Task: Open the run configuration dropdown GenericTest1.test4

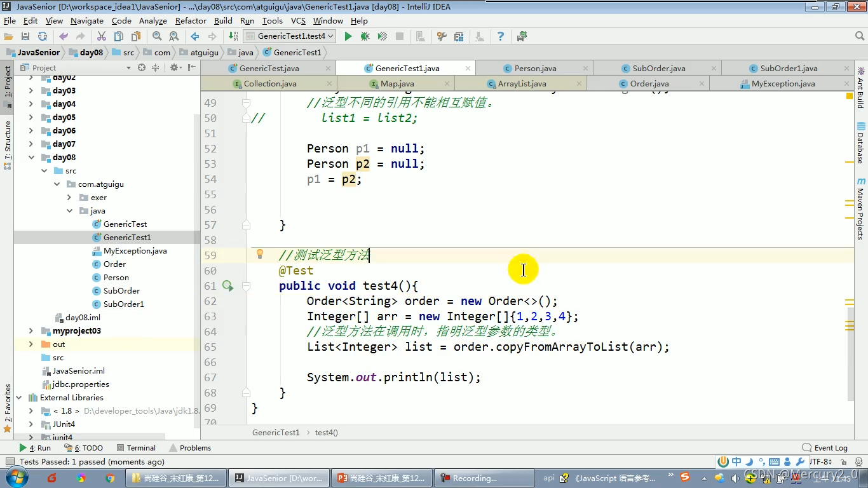Action: tap(289, 36)
